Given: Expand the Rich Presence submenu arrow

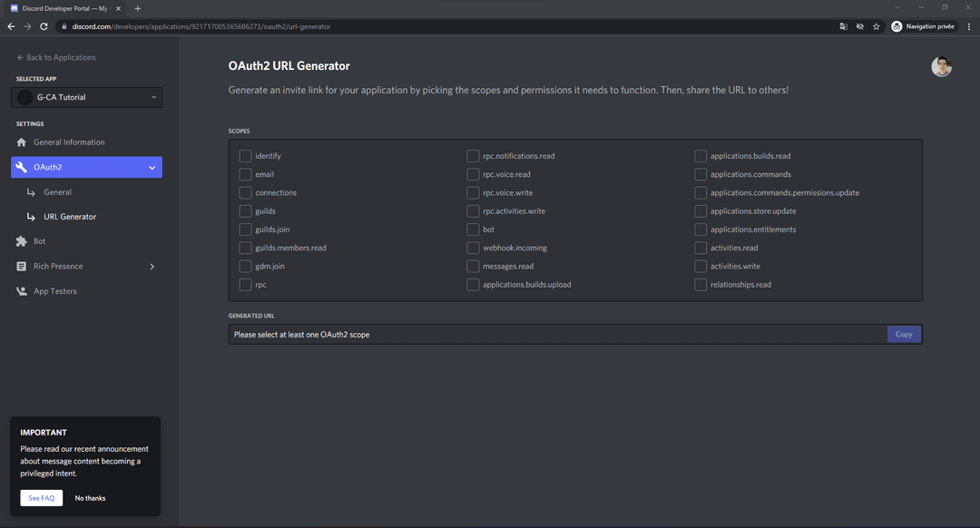Looking at the screenshot, I should [152, 267].
